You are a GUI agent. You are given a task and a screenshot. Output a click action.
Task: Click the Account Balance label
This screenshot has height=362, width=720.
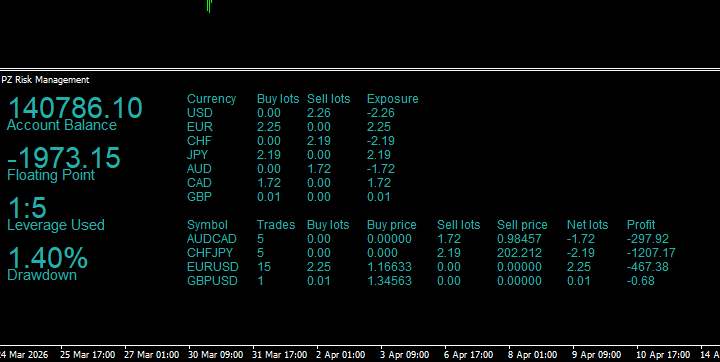pyautogui.click(x=62, y=125)
